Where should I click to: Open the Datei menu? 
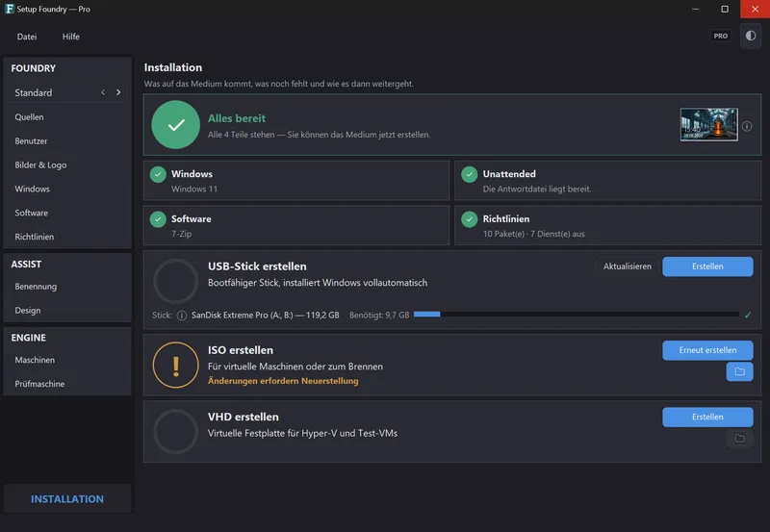click(27, 37)
